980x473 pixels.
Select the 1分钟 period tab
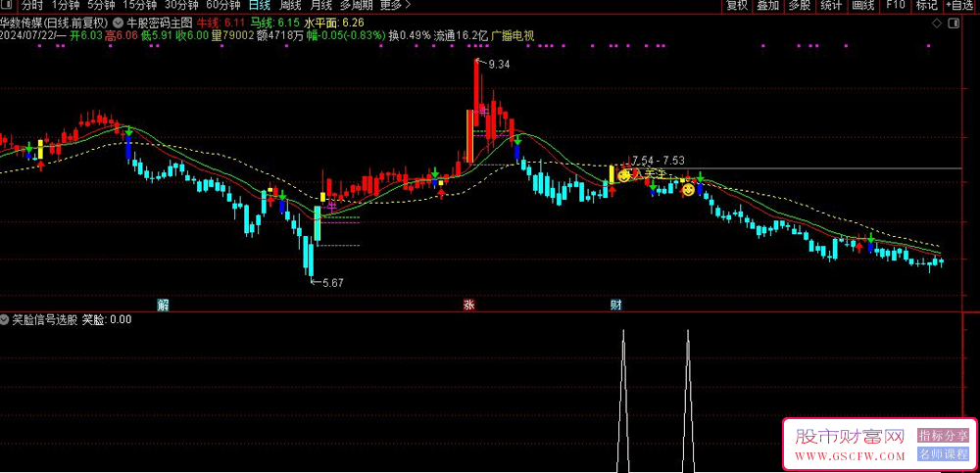click(x=65, y=6)
